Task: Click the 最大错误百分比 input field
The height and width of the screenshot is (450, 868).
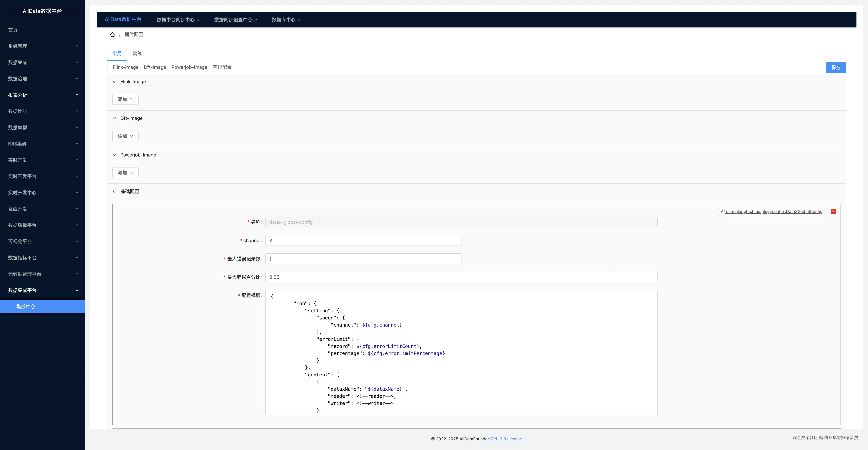Action: pos(461,277)
